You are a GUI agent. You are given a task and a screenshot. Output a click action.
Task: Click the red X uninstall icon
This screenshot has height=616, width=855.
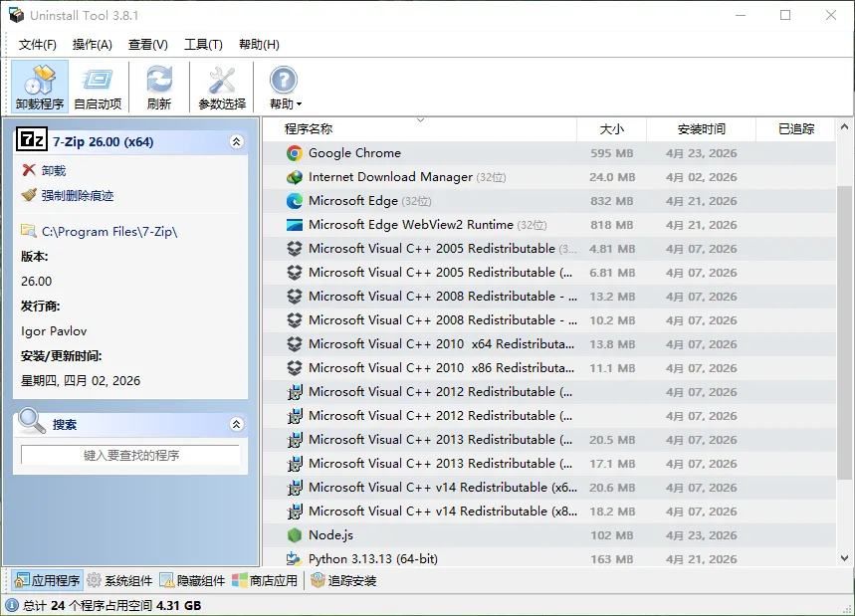tap(29, 170)
